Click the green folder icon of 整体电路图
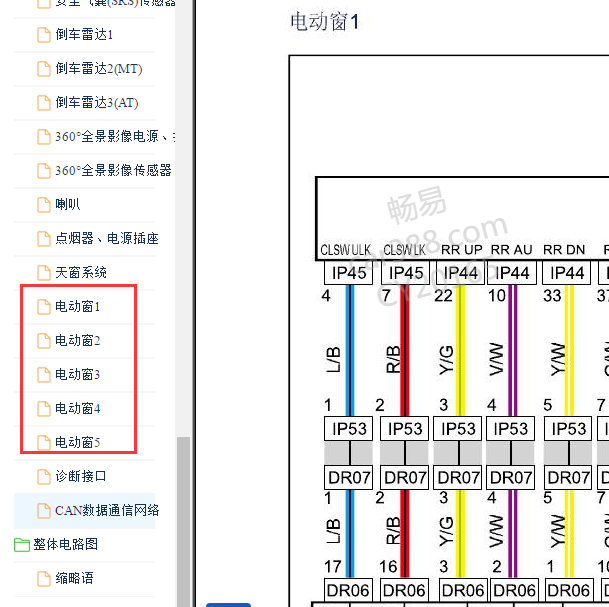This screenshot has height=607, width=609. point(22,545)
